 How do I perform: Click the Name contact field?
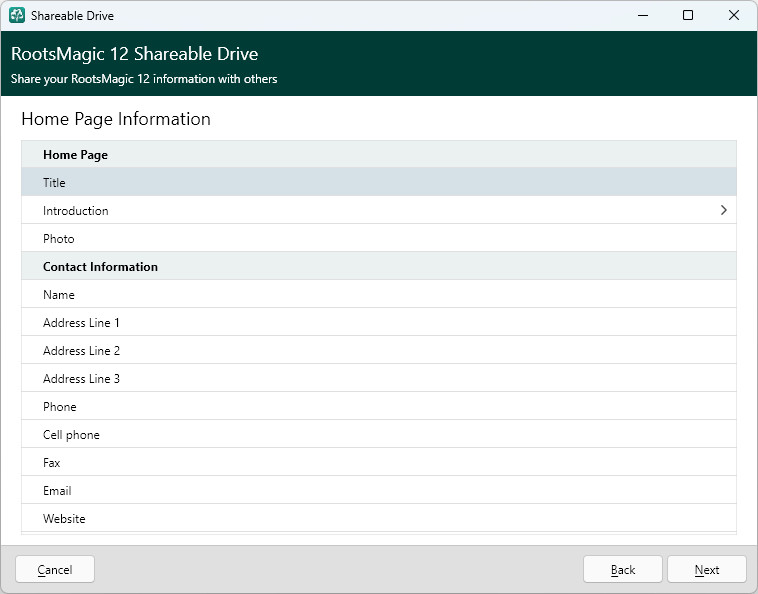[379, 294]
